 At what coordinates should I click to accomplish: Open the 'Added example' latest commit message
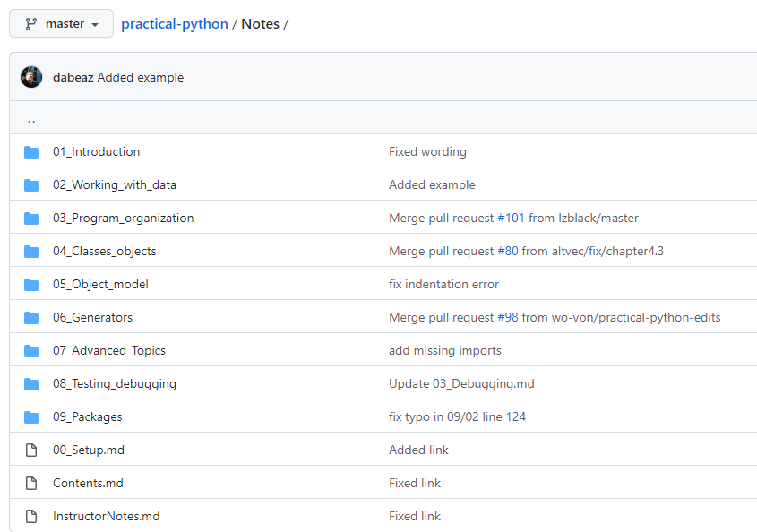(x=141, y=77)
